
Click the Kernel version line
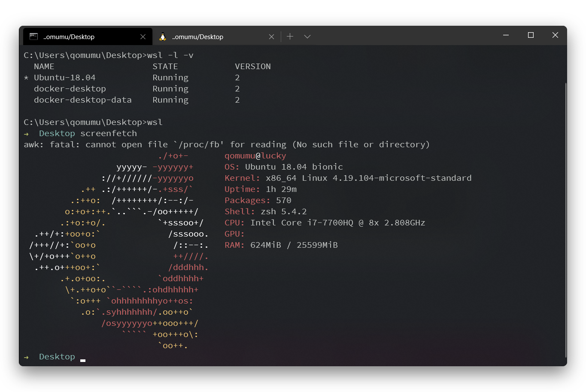coord(348,178)
